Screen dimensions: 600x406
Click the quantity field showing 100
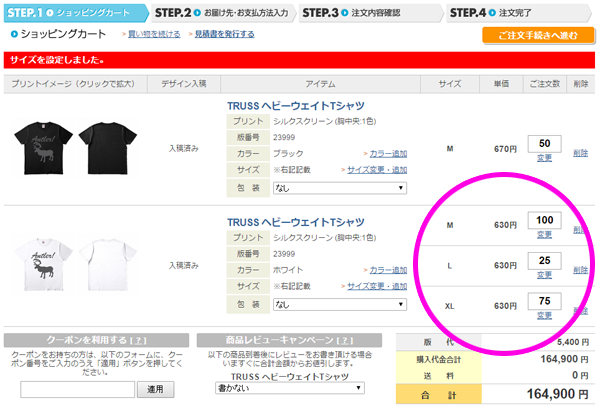tap(545, 220)
